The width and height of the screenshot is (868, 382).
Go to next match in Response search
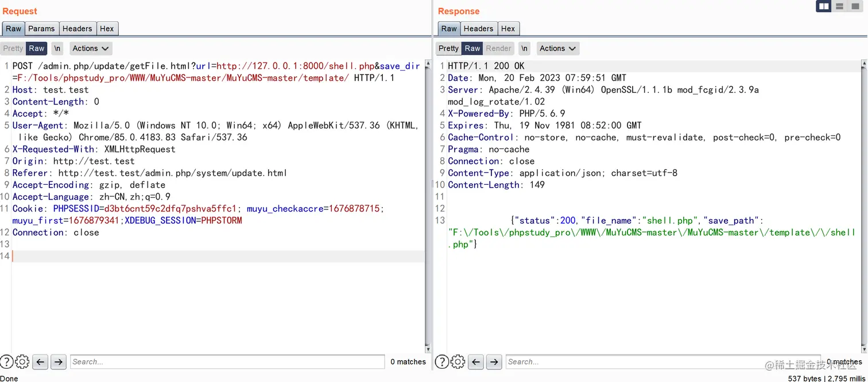(x=494, y=361)
